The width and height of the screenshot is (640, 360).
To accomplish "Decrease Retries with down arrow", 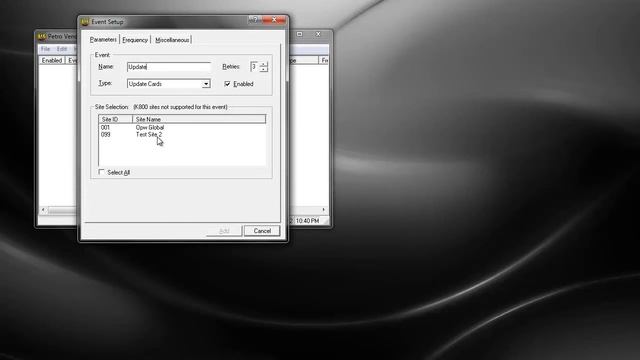I will pyautogui.click(x=264, y=69).
